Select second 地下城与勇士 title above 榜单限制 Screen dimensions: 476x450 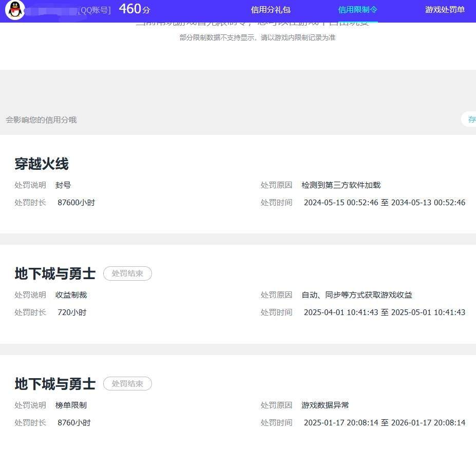55,383
